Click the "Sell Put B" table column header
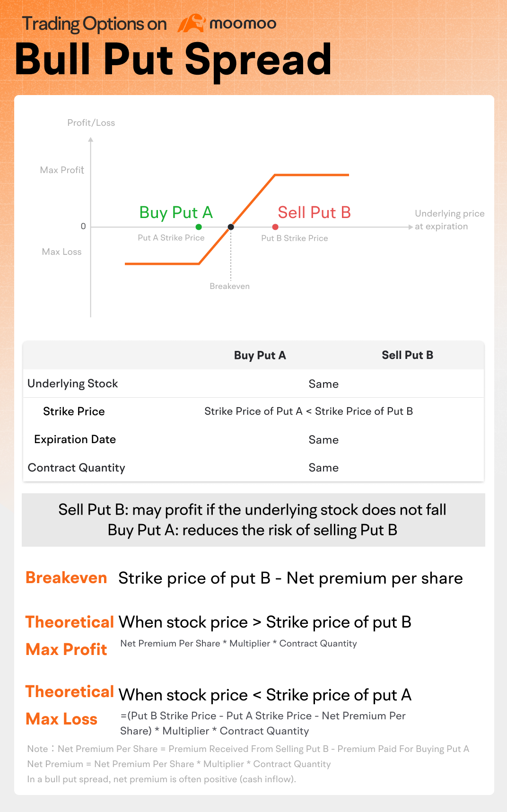The width and height of the screenshot is (507, 812). click(x=407, y=355)
